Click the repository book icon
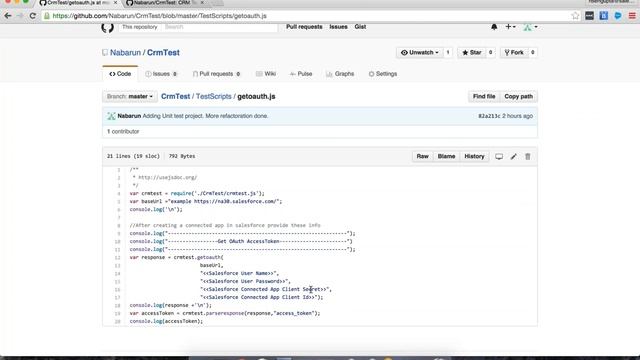This screenshot has width=640, height=360. [x=105, y=53]
